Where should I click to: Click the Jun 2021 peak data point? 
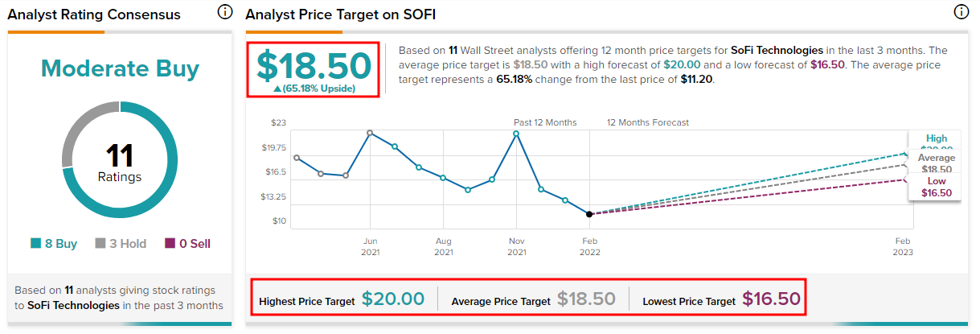click(x=370, y=133)
